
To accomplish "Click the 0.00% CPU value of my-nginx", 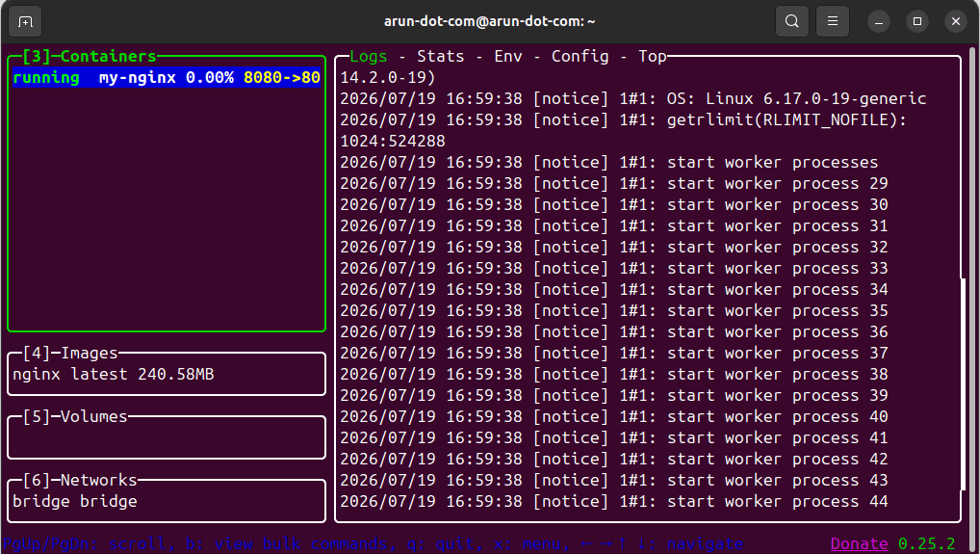I will [x=210, y=77].
